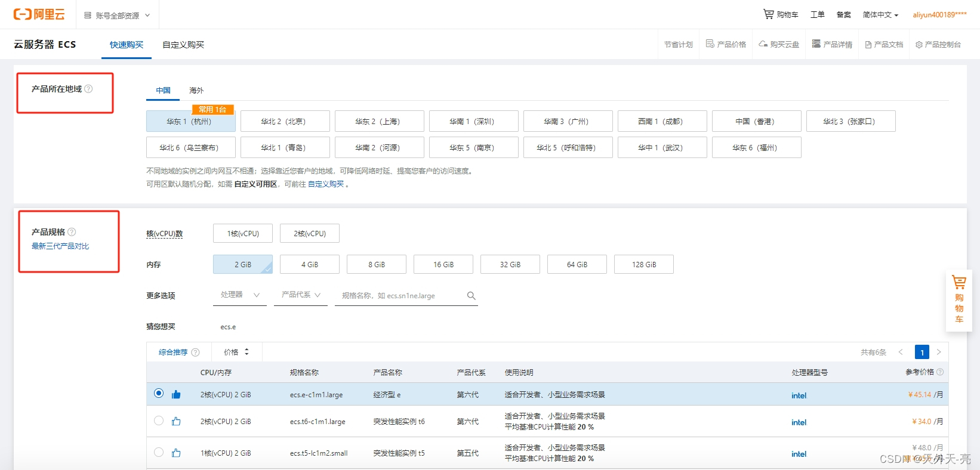980x470 pixels.
Task: Choose region 西南 1 (成都)
Action: click(x=662, y=121)
